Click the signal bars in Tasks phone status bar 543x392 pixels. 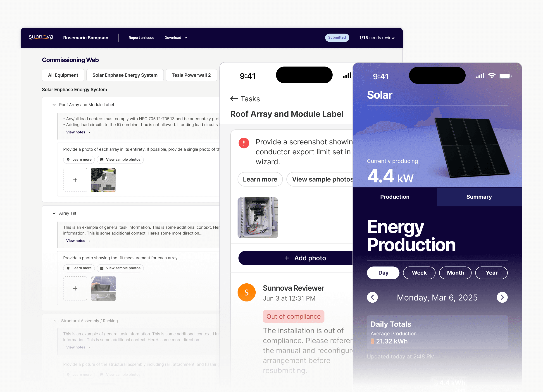click(347, 75)
